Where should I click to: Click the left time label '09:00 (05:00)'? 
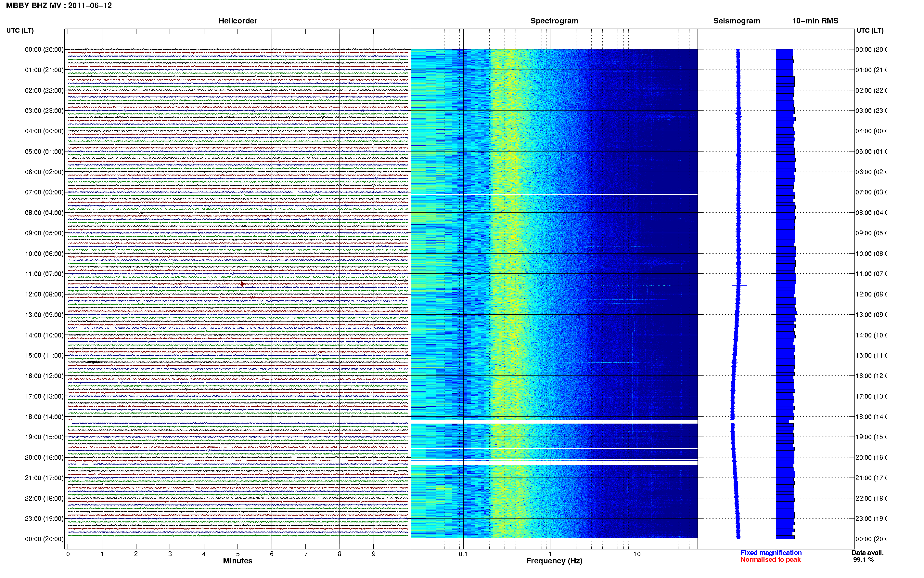44,233
